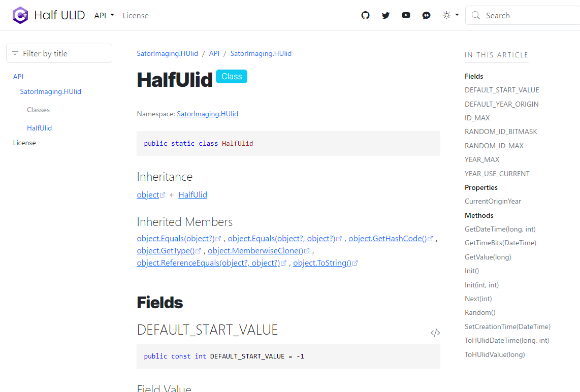Jump to Properties in article nav
This screenshot has height=392, width=580.
pyautogui.click(x=481, y=187)
